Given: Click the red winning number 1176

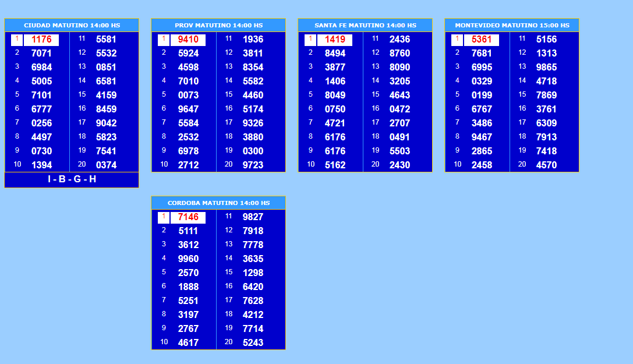Looking at the screenshot, I should 41,40.
